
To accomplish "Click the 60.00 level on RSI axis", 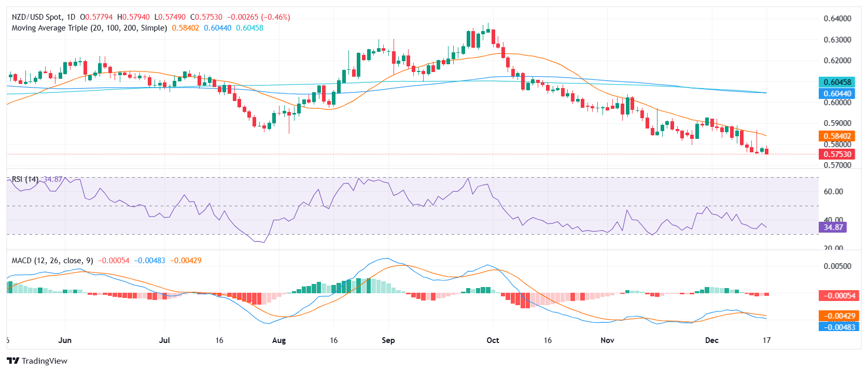I will tap(833, 192).
